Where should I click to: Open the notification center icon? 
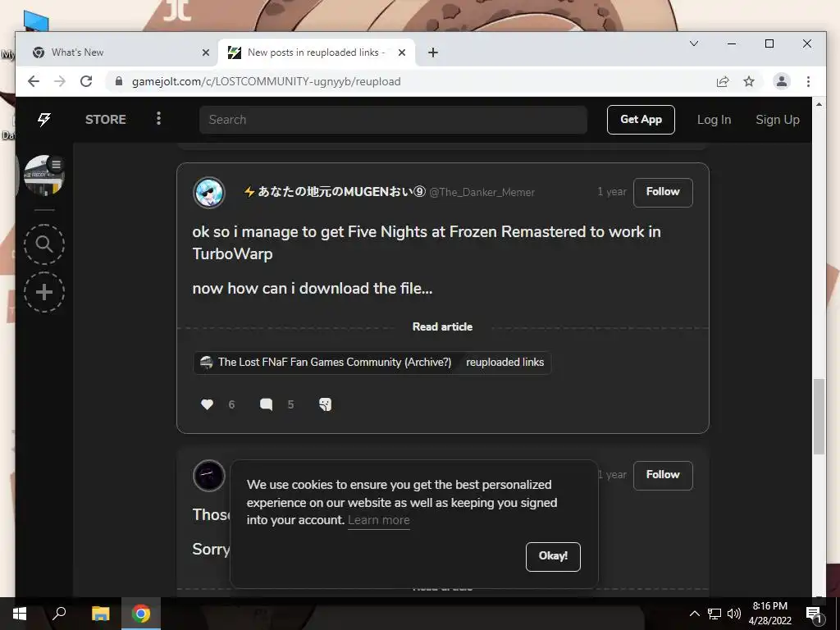click(x=815, y=614)
